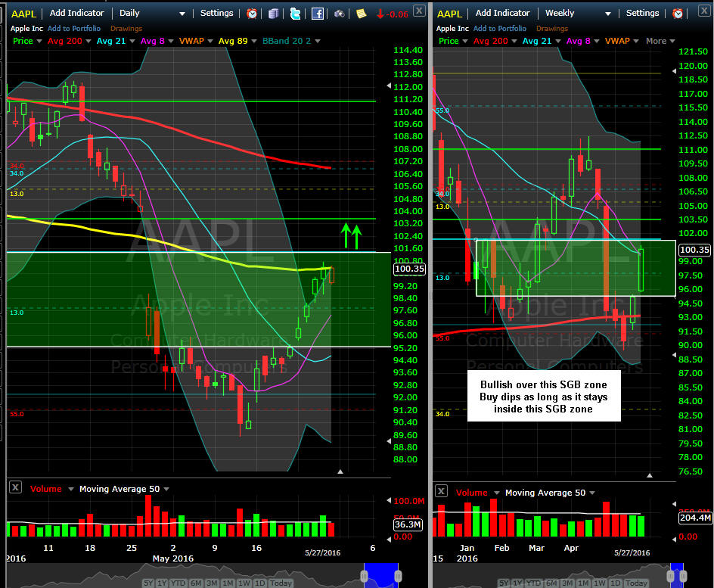
Task: Share Daily chart via Facebook icon
Action: [x=318, y=14]
